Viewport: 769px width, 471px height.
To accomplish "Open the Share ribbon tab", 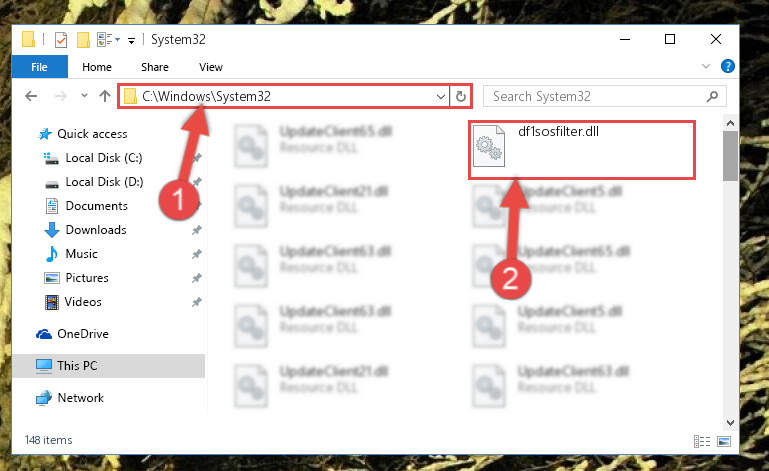I will pos(155,67).
